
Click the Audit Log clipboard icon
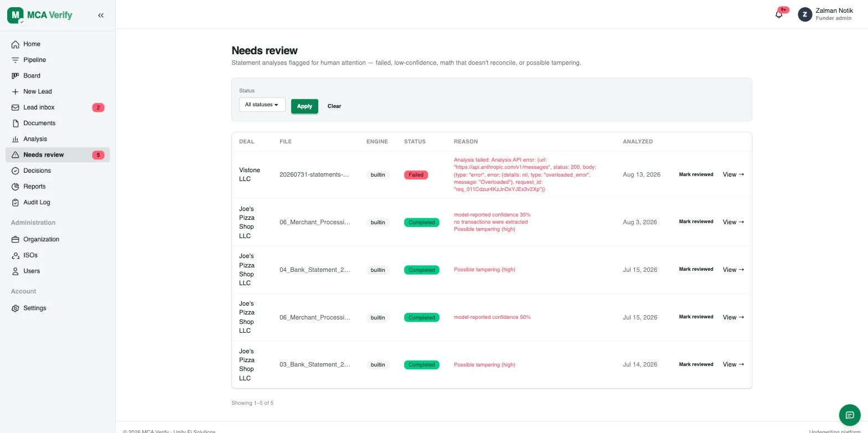point(15,202)
